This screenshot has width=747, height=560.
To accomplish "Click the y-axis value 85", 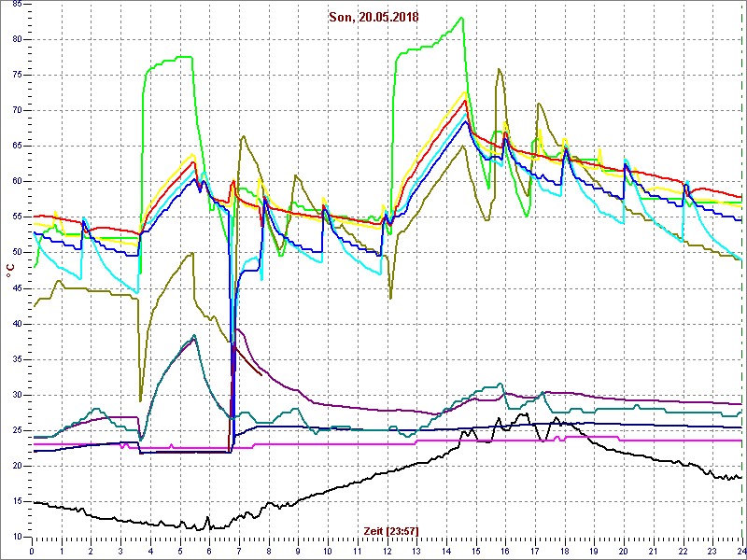I will point(16,5).
